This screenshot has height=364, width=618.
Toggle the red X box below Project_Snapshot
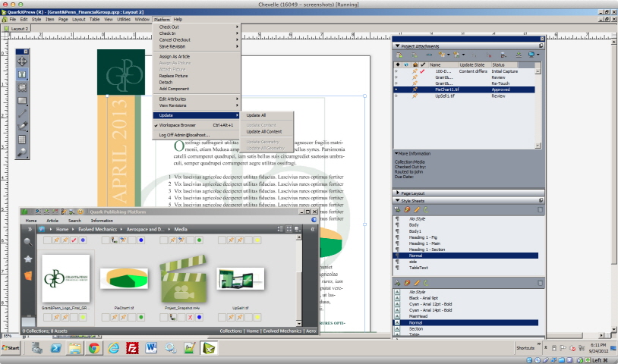[190, 317]
